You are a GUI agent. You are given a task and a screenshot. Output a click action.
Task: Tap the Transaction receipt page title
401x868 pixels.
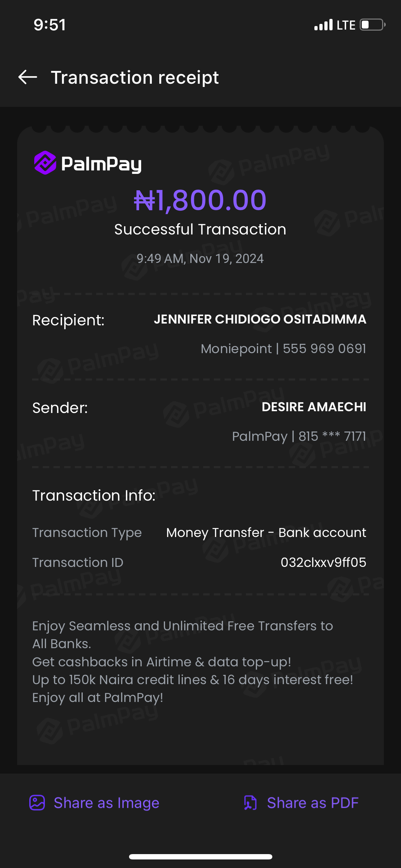coord(135,77)
